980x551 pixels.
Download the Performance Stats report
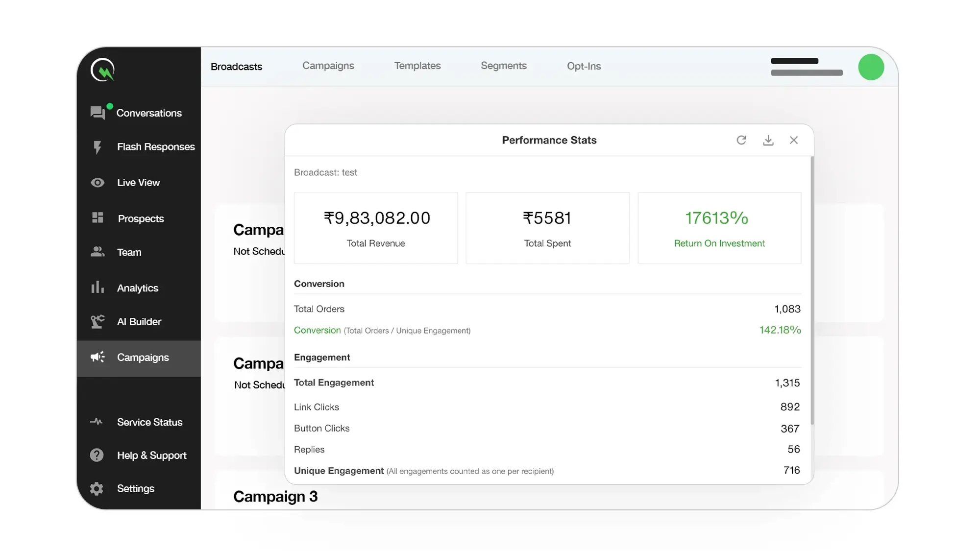coord(768,140)
